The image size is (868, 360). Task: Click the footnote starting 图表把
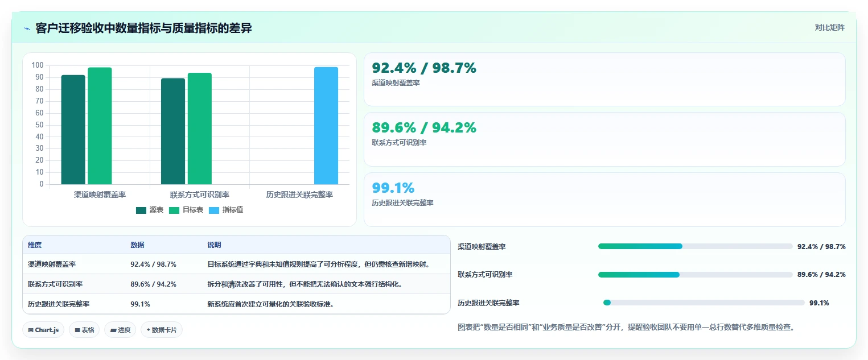tap(626, 328)
